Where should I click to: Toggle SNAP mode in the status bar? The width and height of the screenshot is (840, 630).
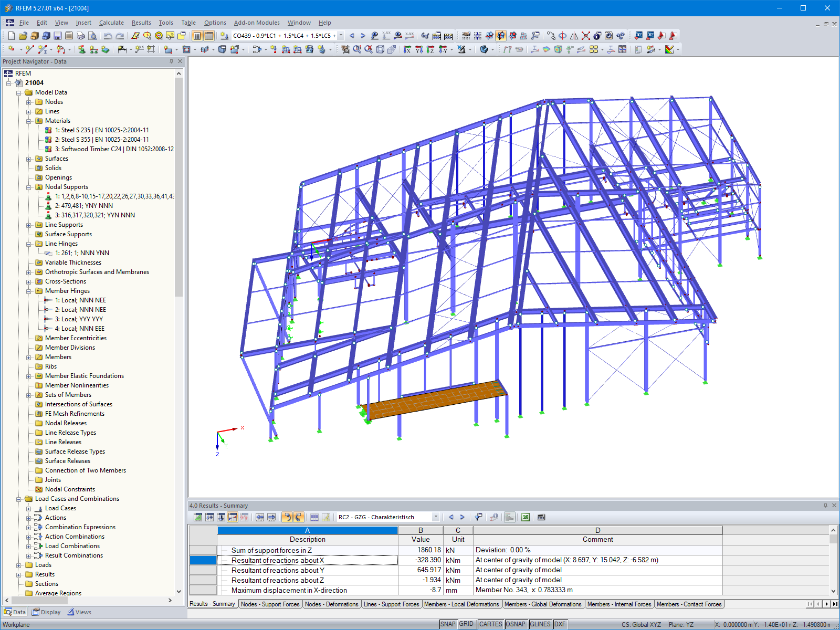point(448,624)
